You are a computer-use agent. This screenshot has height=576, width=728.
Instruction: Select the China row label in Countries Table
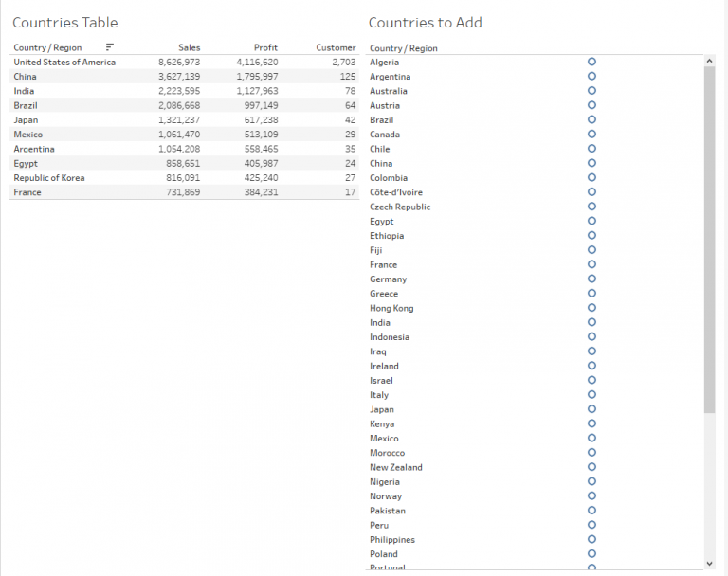[25, 76]
